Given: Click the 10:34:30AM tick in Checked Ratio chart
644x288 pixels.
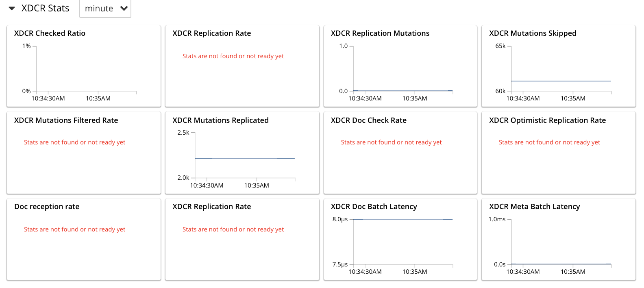Looking at the screenshot, I should [48, 98].
